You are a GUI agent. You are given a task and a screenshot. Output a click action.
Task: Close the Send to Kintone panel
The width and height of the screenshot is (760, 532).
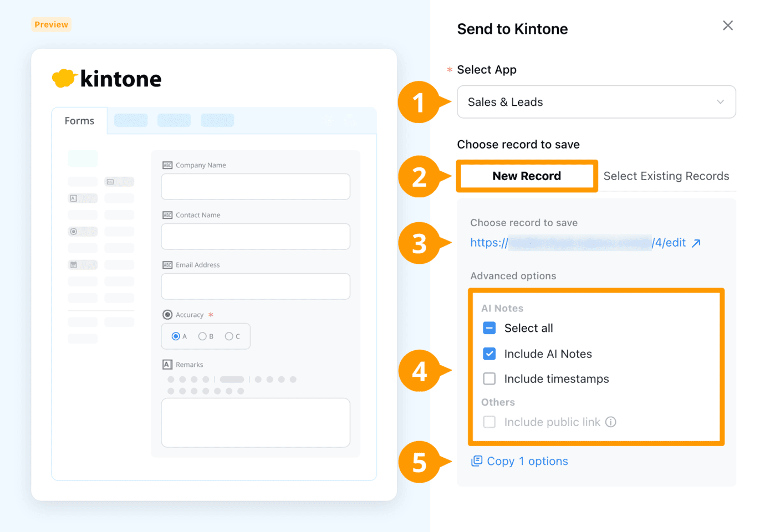pyautogui.click(x=728, y=25)
